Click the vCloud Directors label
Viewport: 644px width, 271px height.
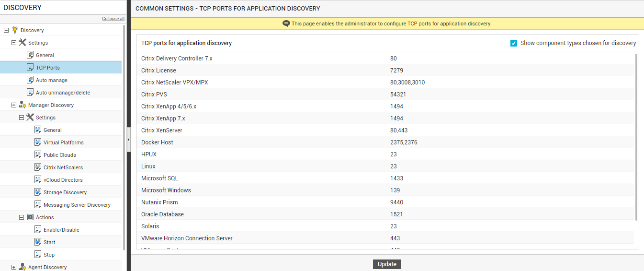(63, 180)
